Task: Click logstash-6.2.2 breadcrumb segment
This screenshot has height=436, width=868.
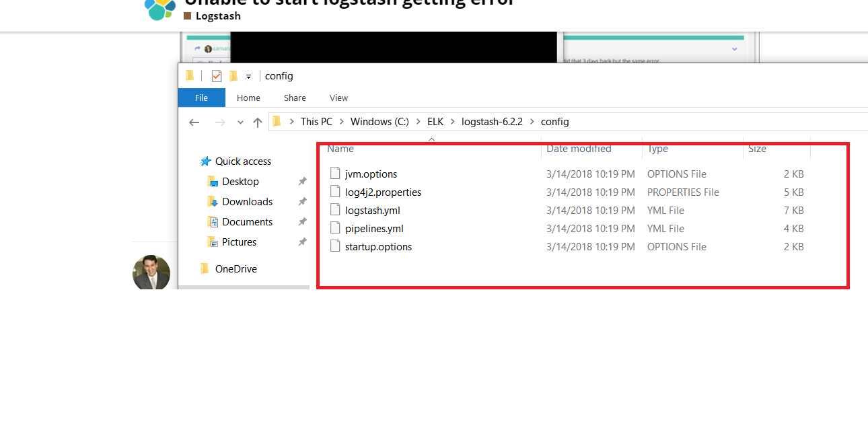Action: (x=492, y=122)
